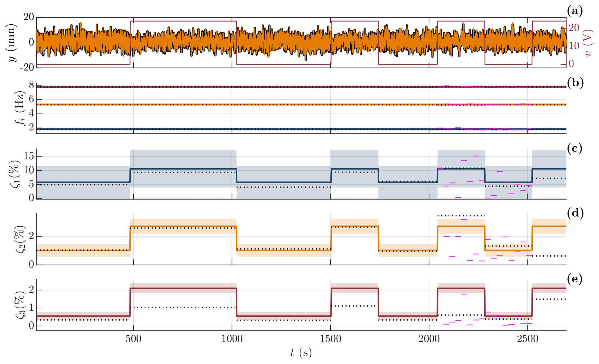
Task: Click the 20 tick on voltage axis
Action: click(574, 28)
